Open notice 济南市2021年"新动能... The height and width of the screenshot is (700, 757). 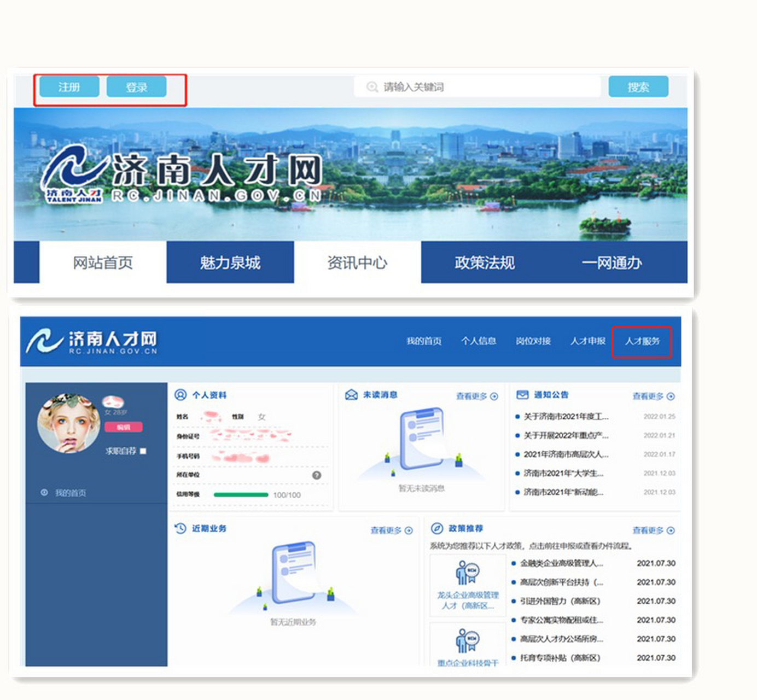pyautogui.click(x=563, y=492)
